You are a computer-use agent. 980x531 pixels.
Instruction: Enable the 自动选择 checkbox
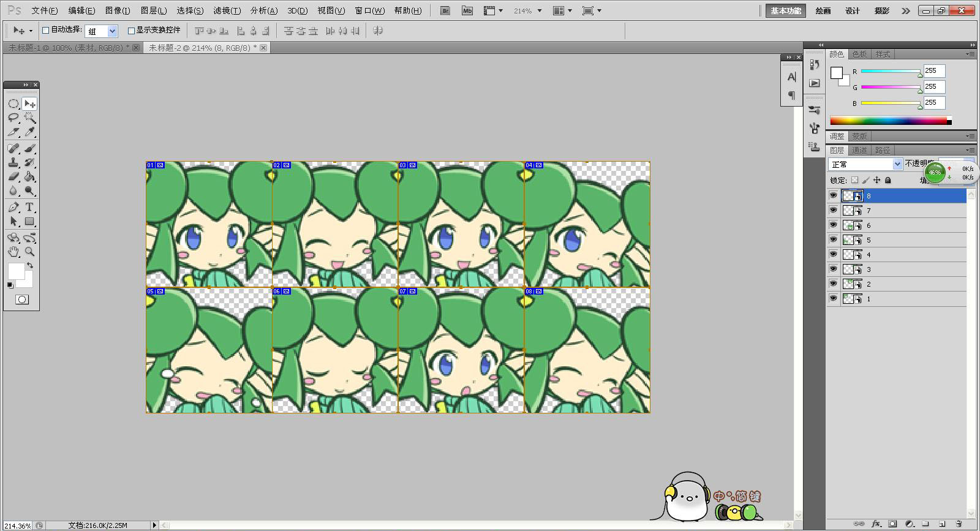[x=45, y=30]
